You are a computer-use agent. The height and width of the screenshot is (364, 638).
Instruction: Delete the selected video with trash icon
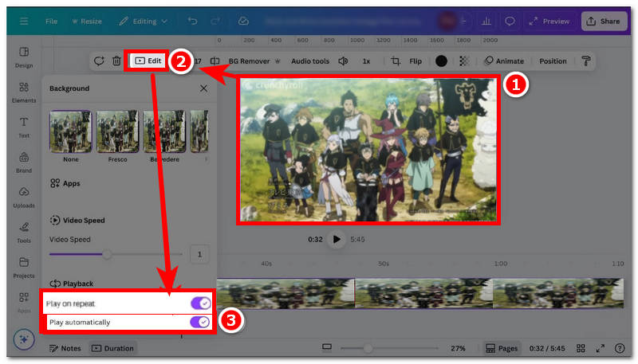pyautogui.click(x=116, y=61)
